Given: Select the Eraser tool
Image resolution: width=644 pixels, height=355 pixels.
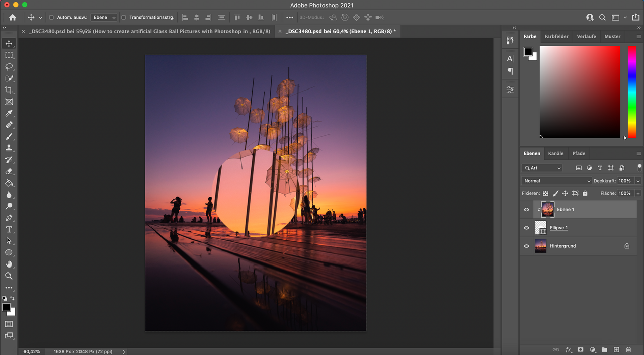Looking at the screenshot, I should [9, 171].
